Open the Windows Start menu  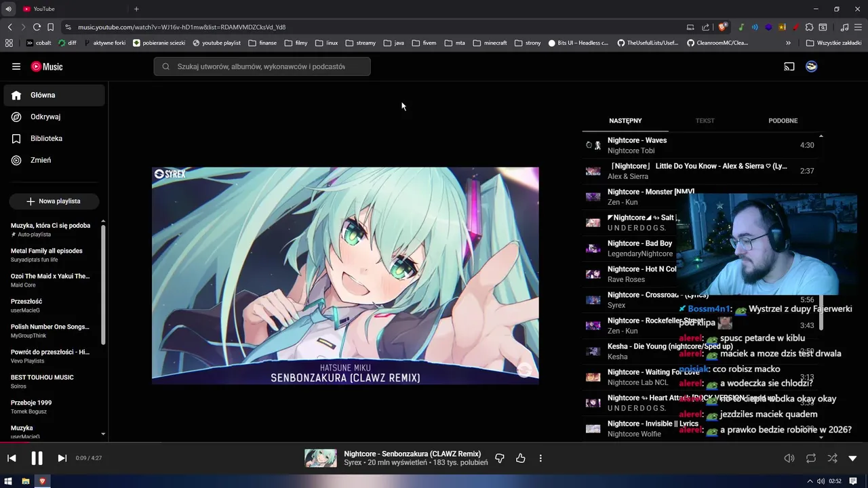[x=8, y=481]
